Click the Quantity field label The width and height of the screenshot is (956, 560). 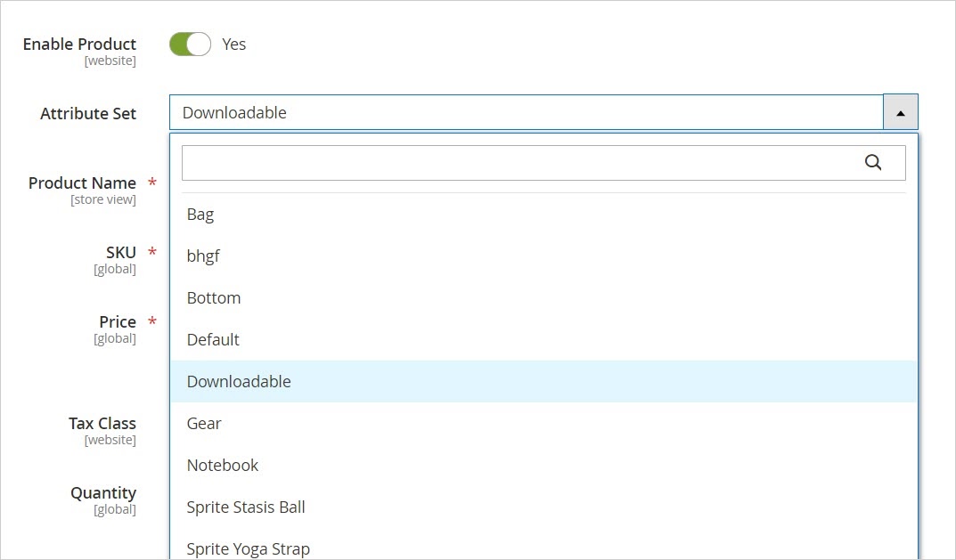[103, 493]
